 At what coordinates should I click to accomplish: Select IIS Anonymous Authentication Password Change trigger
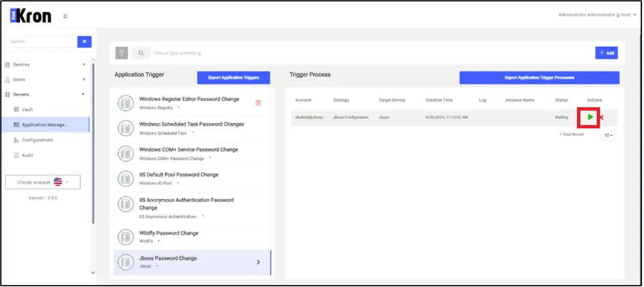(192, 208)
